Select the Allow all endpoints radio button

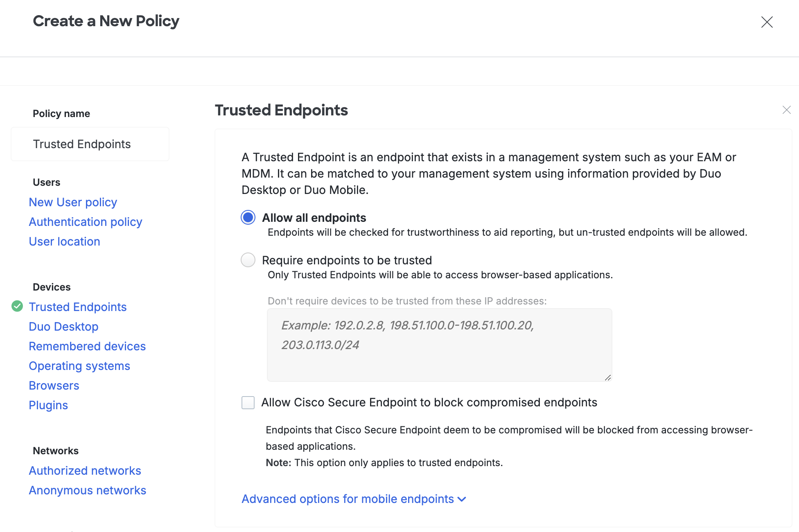pos(248,218)
